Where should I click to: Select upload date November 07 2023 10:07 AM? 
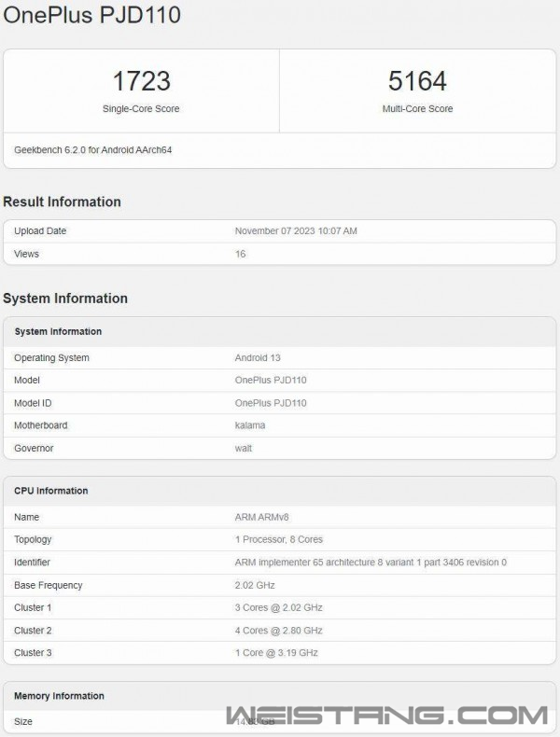click(x=296, y=230)
